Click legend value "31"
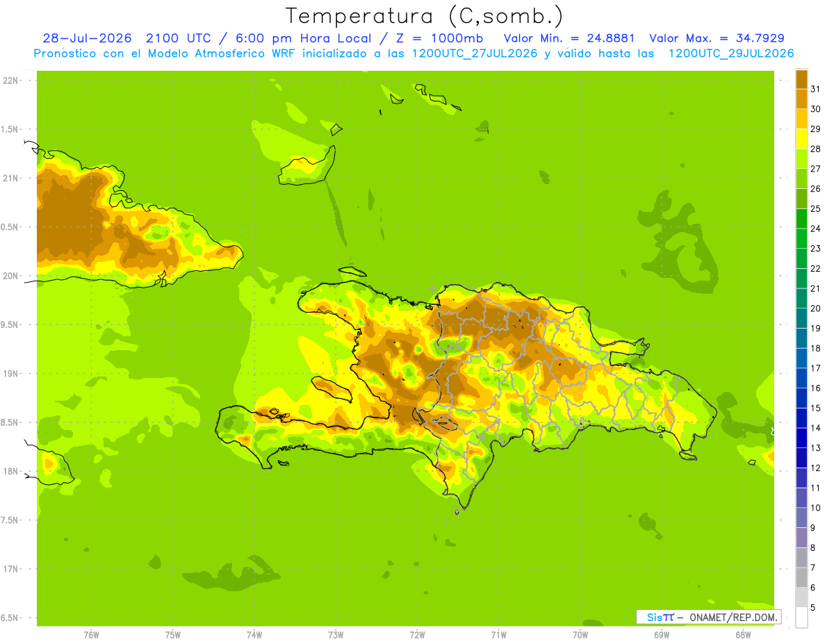 point(816,89)
